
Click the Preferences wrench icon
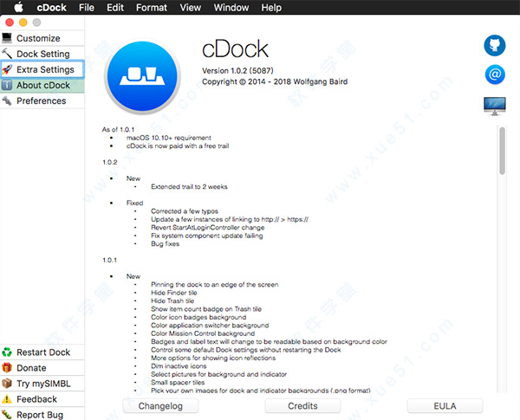[7, 100]
